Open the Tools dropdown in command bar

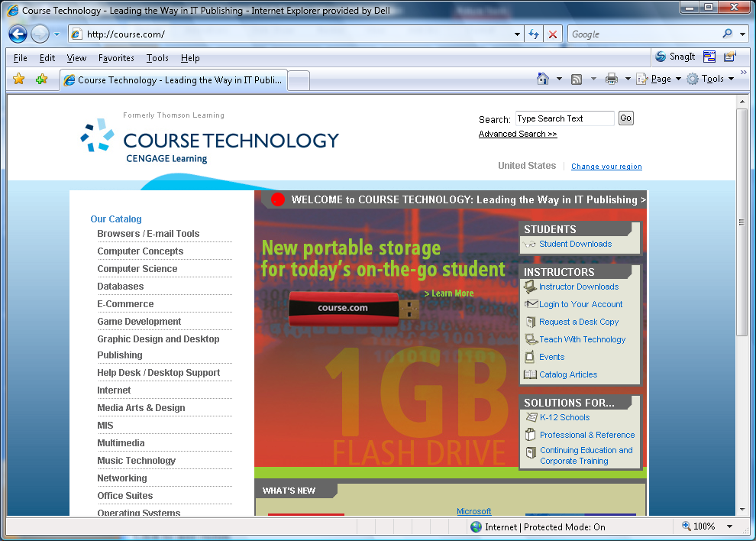tap(711, 79)
